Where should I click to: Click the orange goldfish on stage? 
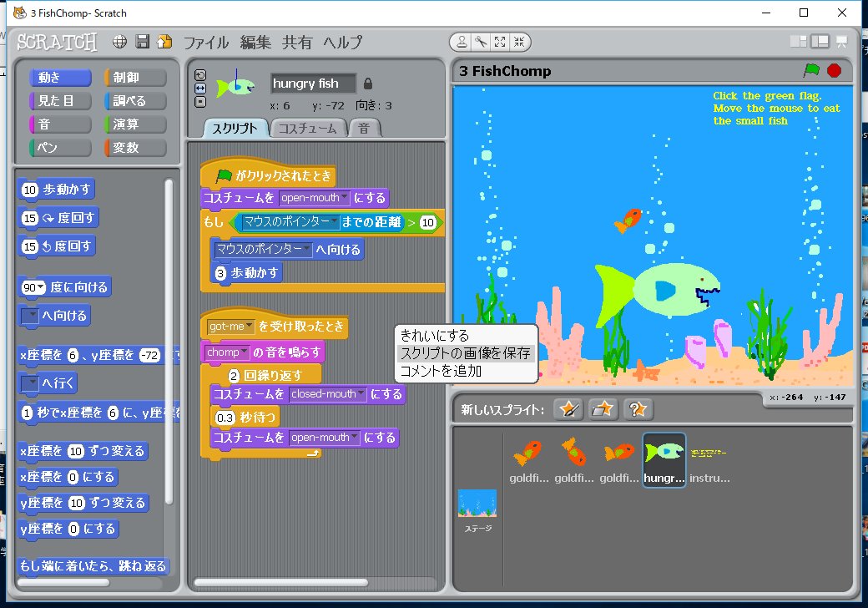coord(627,221)
